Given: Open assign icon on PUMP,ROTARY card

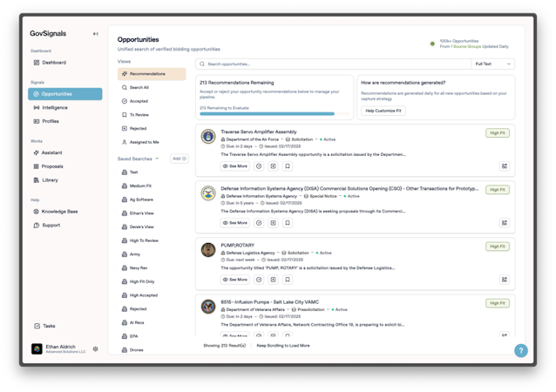Looking at the screenshot, I should click(x=505, y=280).
